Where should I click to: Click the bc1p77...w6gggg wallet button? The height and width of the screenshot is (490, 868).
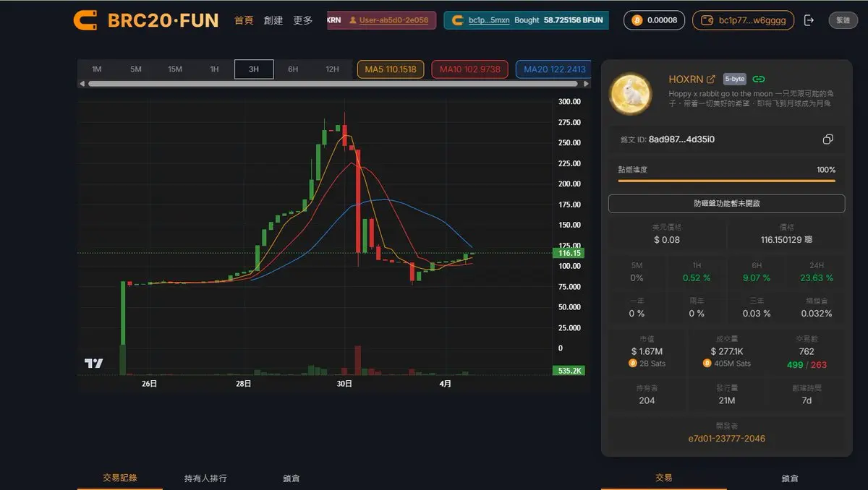click(743, 20)
